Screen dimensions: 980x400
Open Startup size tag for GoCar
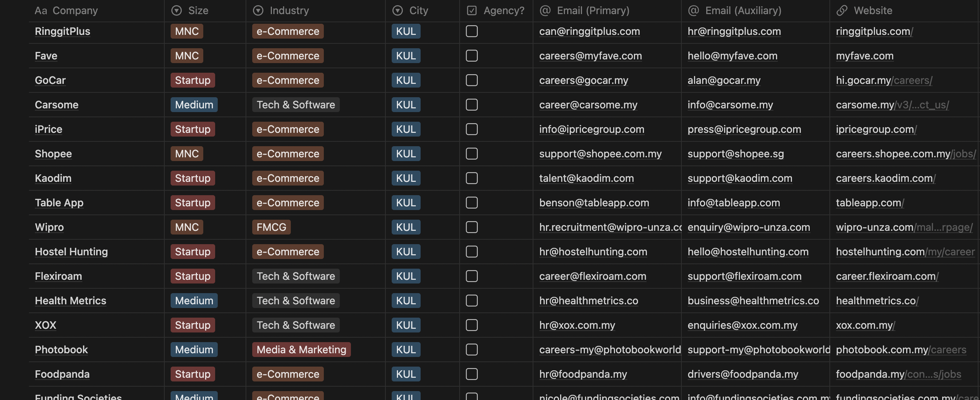point(193,80)
